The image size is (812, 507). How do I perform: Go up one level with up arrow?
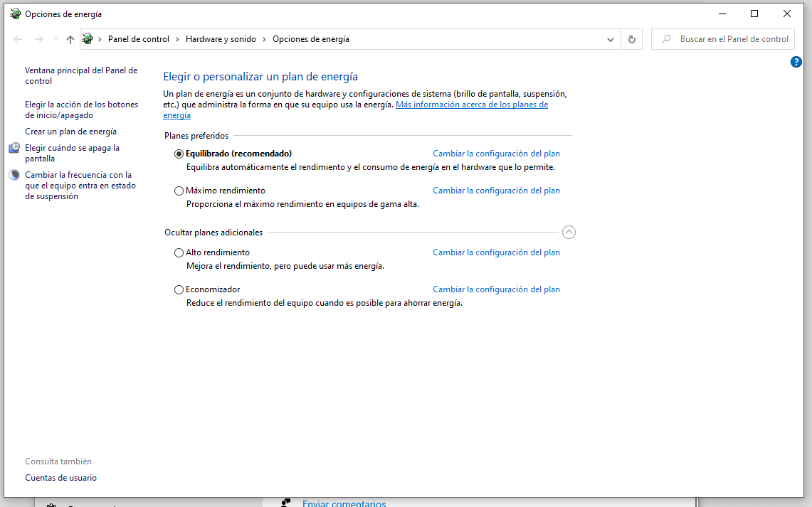70,39
